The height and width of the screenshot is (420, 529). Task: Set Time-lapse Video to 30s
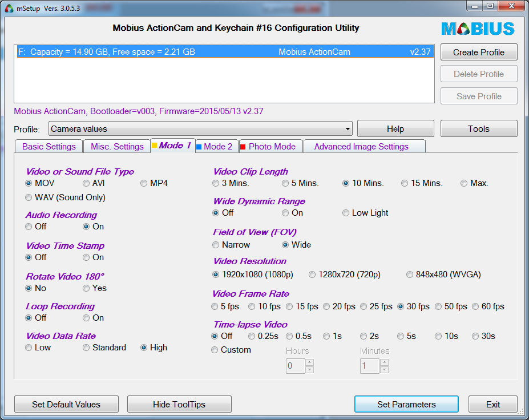pyautogui.click(x=484, y=336)
